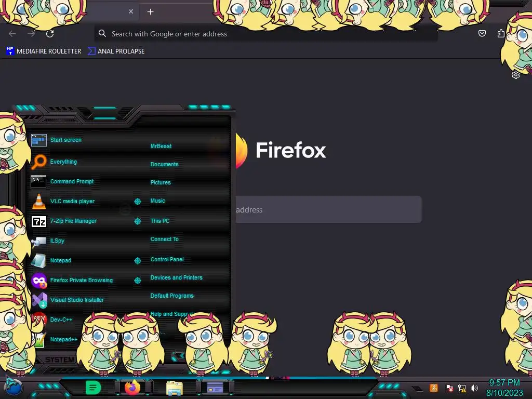Open Devices and Printers

click(x=177, y=277)
